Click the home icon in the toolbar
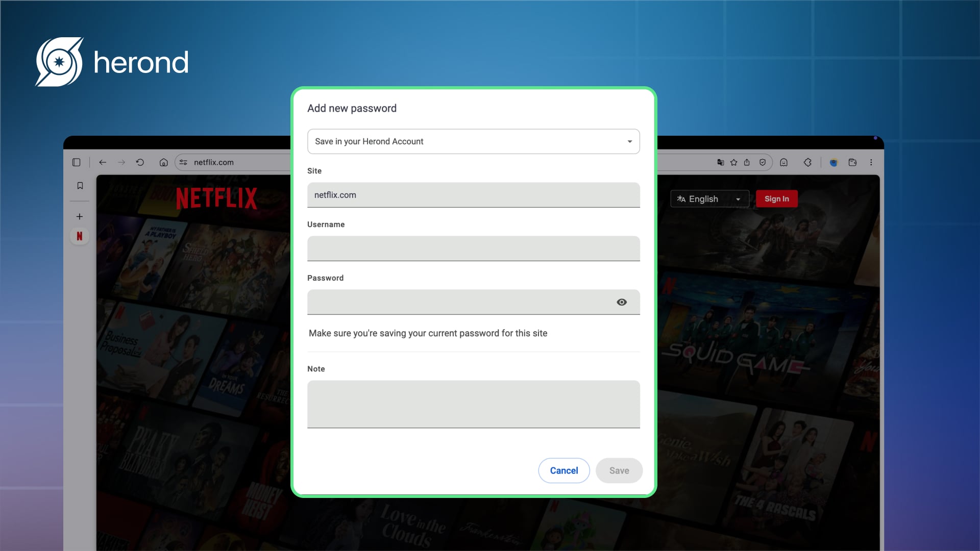 [163, 162]
